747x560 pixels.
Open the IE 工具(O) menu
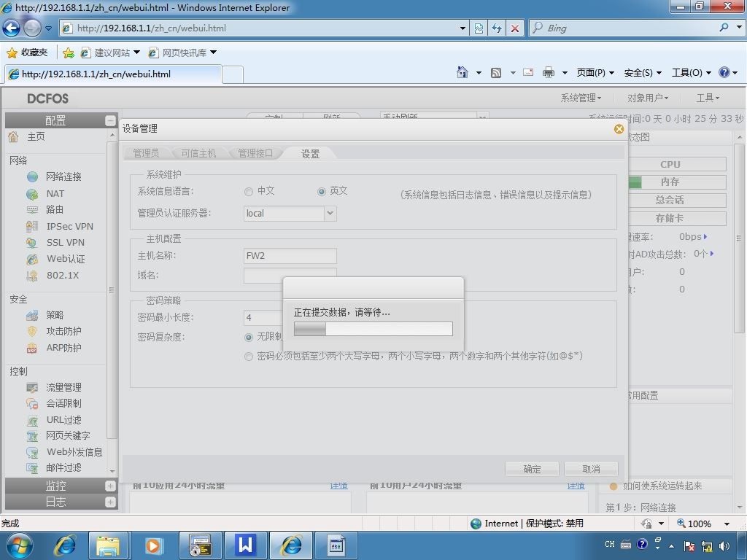pyautogui.click(x=692, y=72)
